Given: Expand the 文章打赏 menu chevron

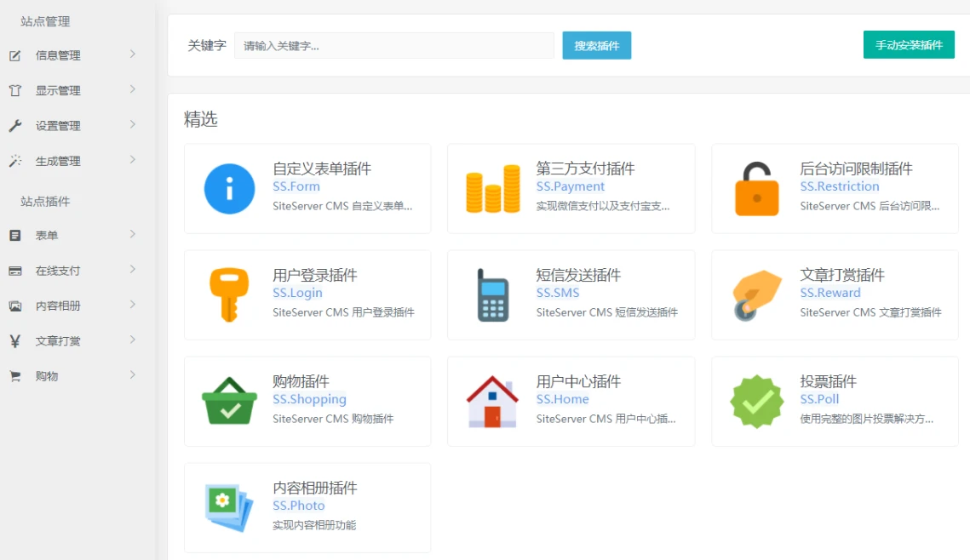Looking at the screenshot, I should point(132,340).
